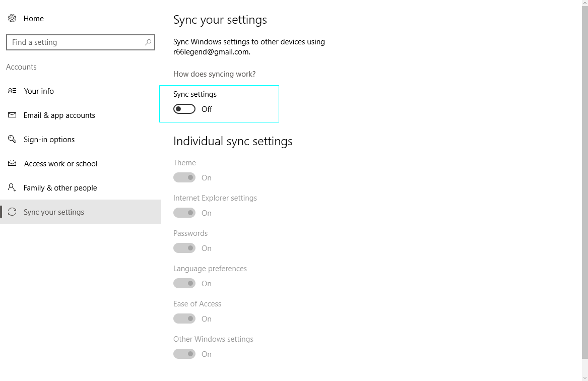Click the Theme label

[184, 162]
